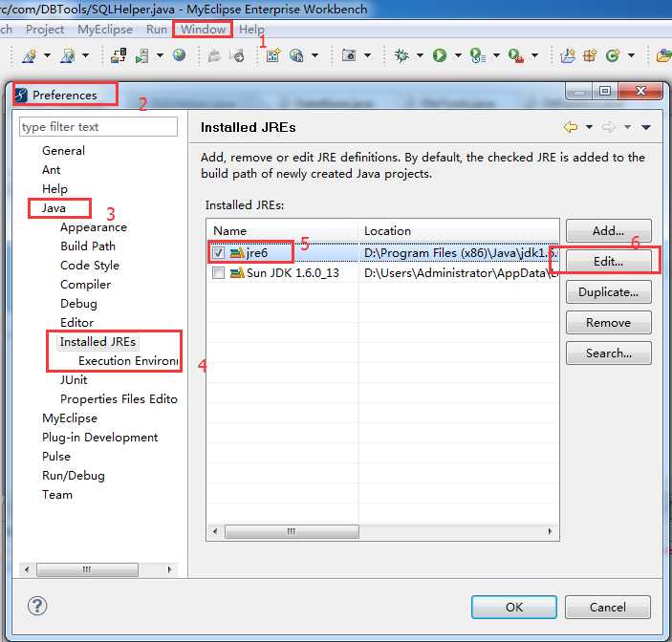This screenshot has height=642, width=672.
Task: Select General in preferences tree
Action: tap(63, 151)
